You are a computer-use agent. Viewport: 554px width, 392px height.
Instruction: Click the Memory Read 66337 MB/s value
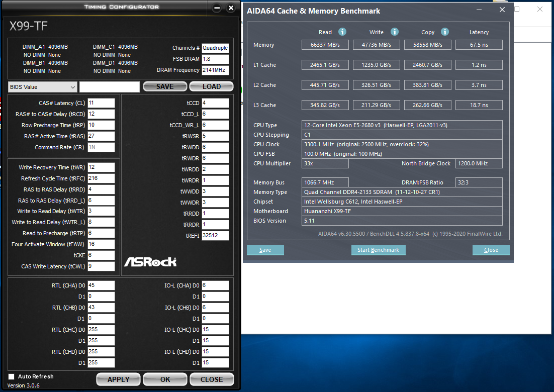(x=325, y=45)
